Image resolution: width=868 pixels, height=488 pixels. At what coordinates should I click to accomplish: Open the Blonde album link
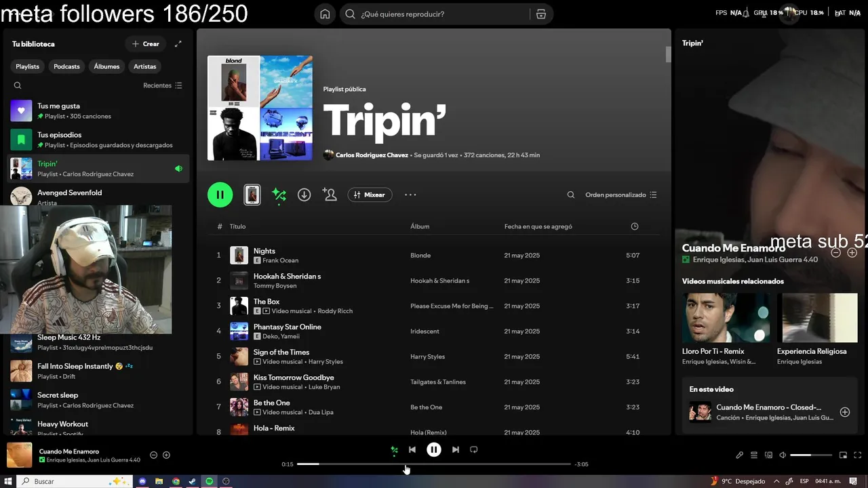pos(420,256)
